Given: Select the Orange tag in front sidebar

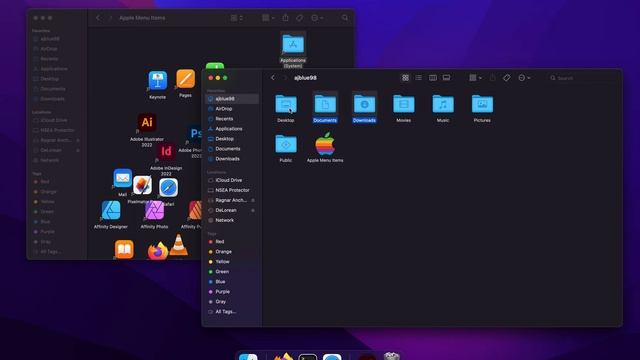Looking at the screenshot, I should [232, 252].
